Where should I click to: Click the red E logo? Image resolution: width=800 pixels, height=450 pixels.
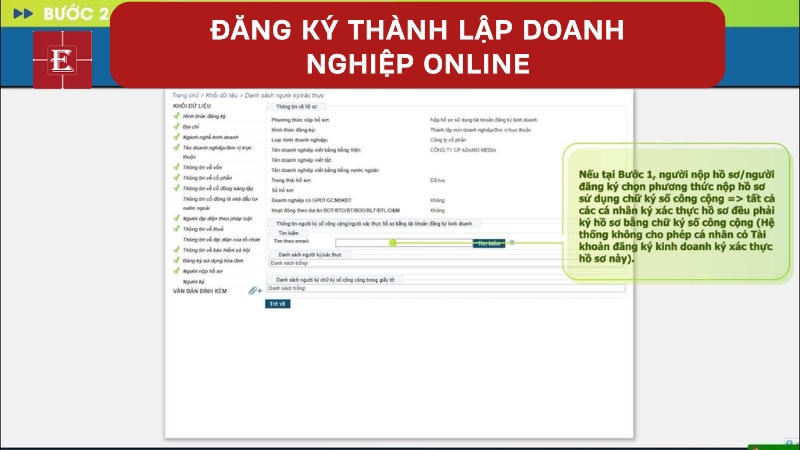click(62, 60)
